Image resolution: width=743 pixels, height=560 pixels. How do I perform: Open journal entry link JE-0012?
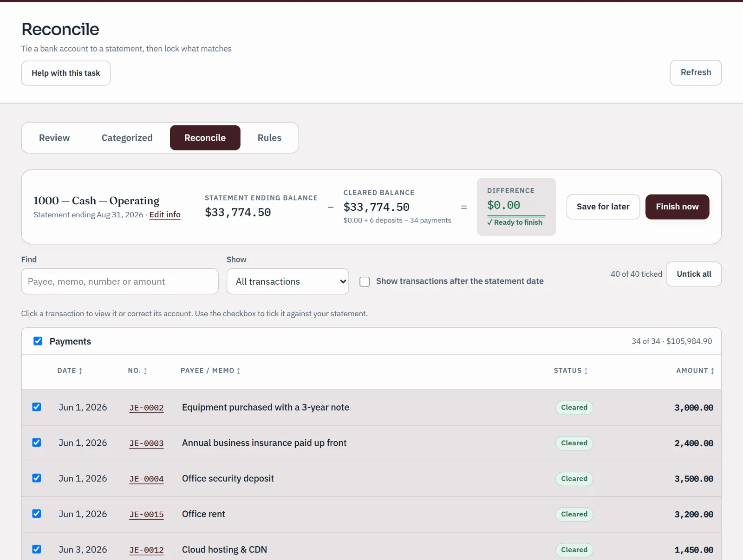[146, 550]
